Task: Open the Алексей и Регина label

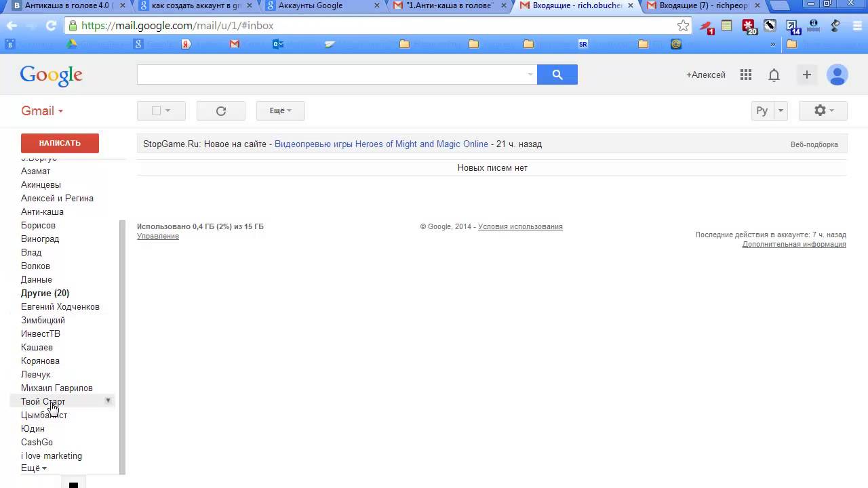Action: (57, 198)
